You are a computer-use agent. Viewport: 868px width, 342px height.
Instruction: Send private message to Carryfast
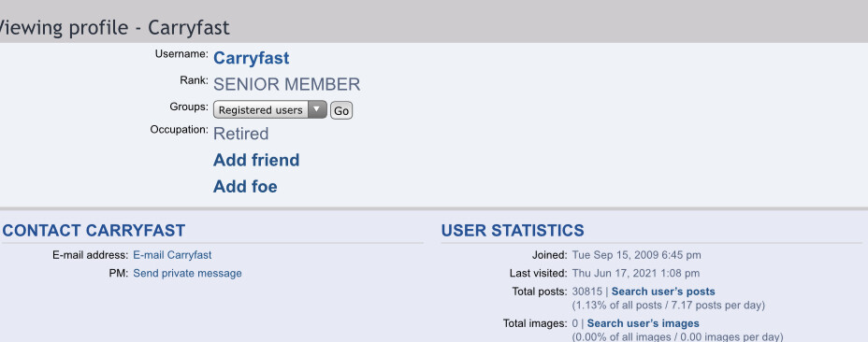tap(187, 273)
